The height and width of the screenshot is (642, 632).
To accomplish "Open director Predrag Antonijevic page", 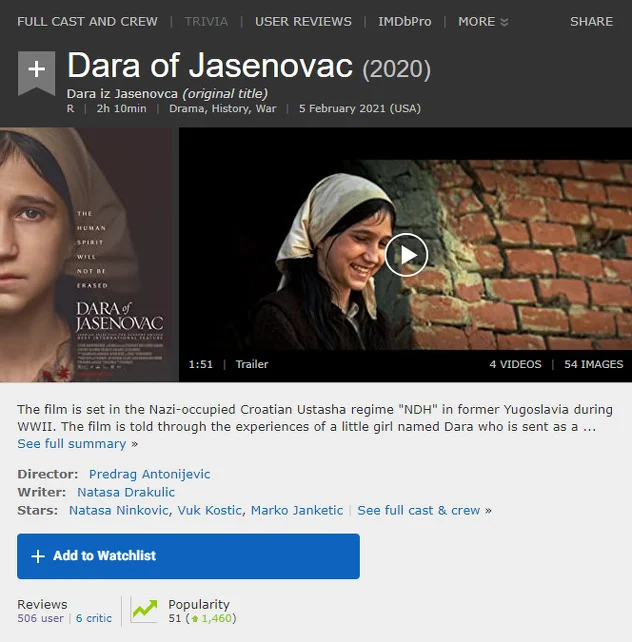I will tap(149, 474).
